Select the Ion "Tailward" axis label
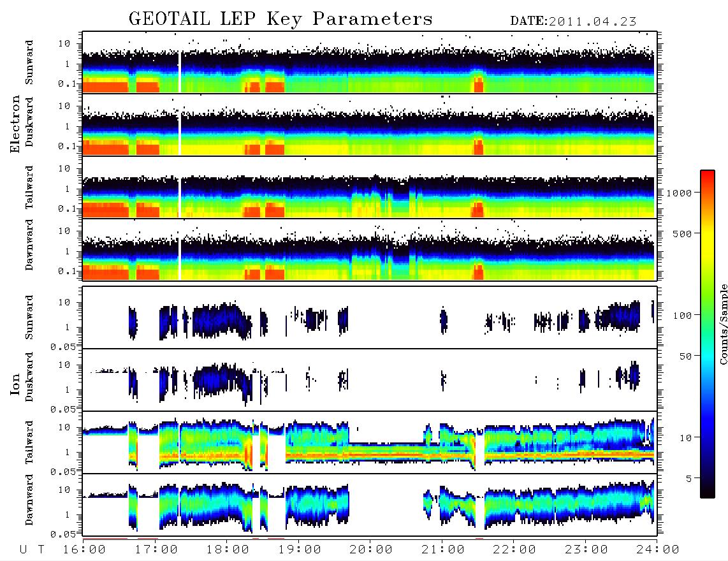 [29, 442]
